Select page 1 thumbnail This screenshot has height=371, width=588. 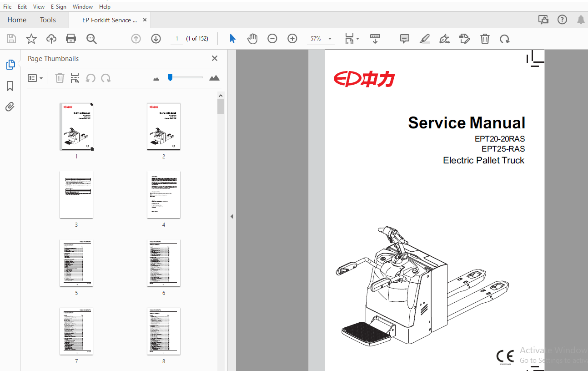[76, 126]
